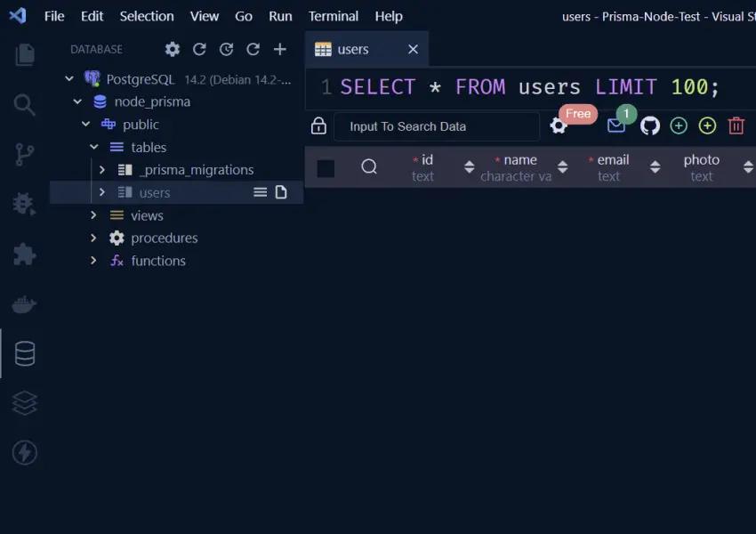756x534 pixels.
Task: Toggle sort arrows on email column
Action: (x=655, y=167)
